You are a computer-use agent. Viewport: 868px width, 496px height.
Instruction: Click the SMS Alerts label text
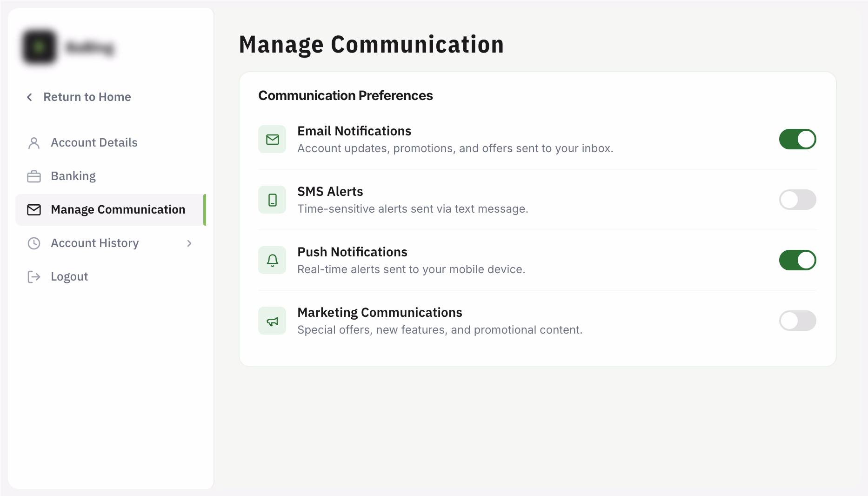(330, 192)
